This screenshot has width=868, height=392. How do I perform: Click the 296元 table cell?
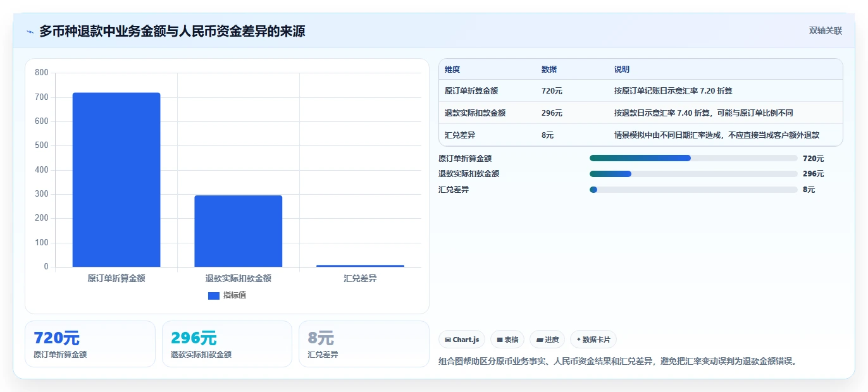click(x=552, y=113)
